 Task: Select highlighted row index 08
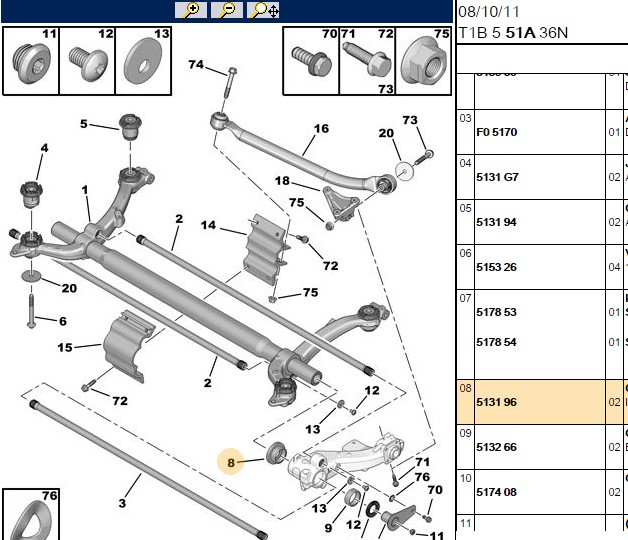coord(465,388)
